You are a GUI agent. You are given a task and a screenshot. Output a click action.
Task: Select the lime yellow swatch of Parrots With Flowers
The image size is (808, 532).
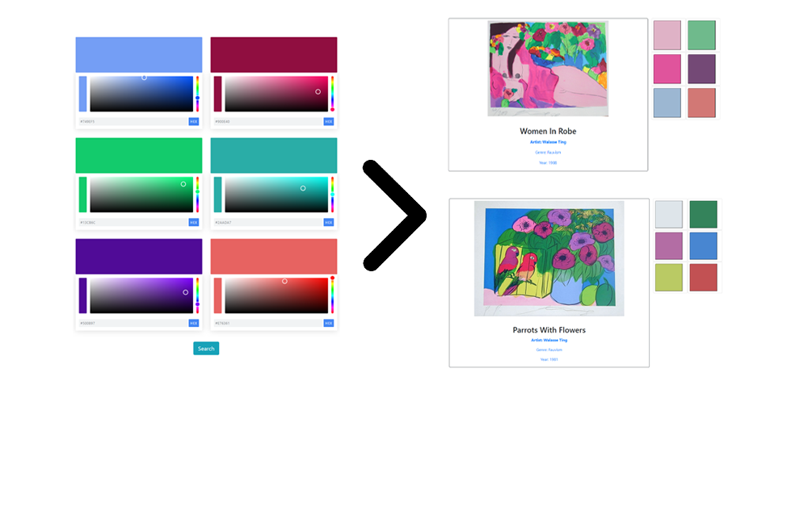pos(669,278)
